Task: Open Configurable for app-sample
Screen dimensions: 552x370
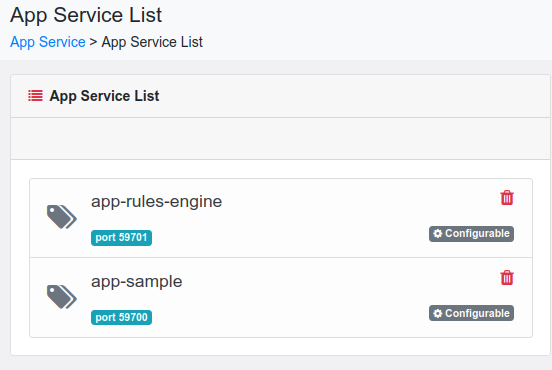Action: coord(471,313)
